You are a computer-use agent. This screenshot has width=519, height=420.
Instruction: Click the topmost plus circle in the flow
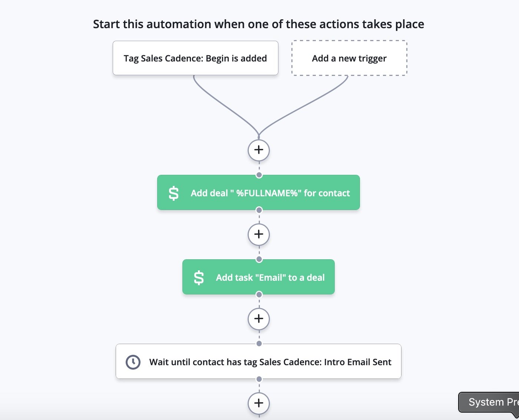point(258,150)
